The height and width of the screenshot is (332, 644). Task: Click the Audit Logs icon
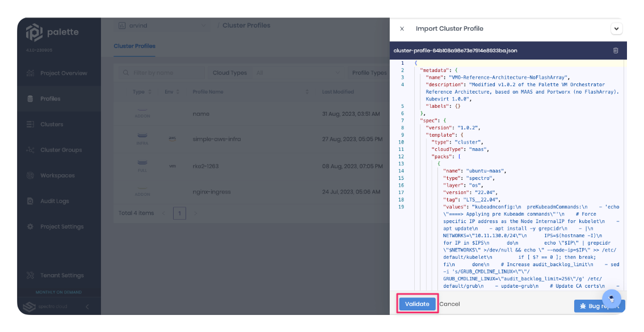tap(30, 201)
